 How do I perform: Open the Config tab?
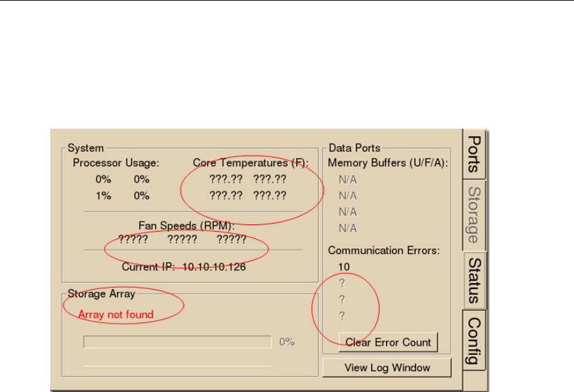(474, 341)
